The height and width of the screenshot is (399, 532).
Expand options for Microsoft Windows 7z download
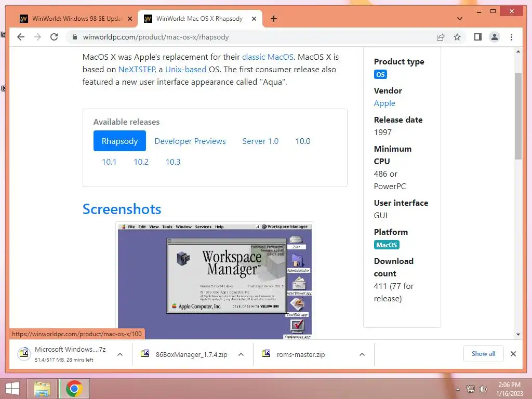point(120,354)
